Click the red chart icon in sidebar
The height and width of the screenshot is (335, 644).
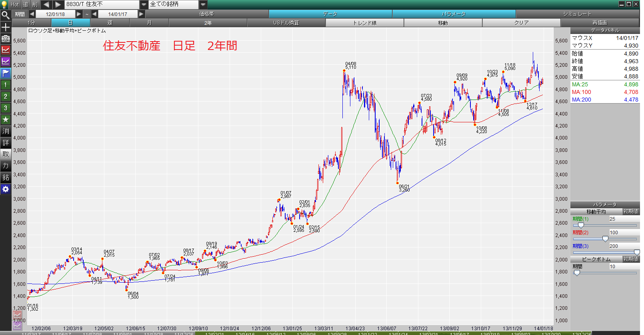point(6,50)
